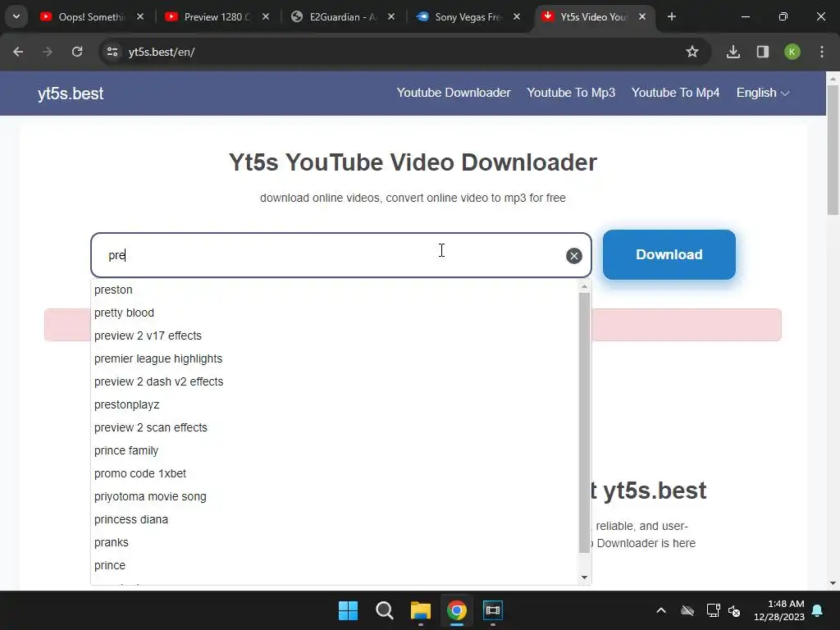
Task: Close the 'Preview 1280' tab
Action: pyautogui.click(x=266, y=16)
